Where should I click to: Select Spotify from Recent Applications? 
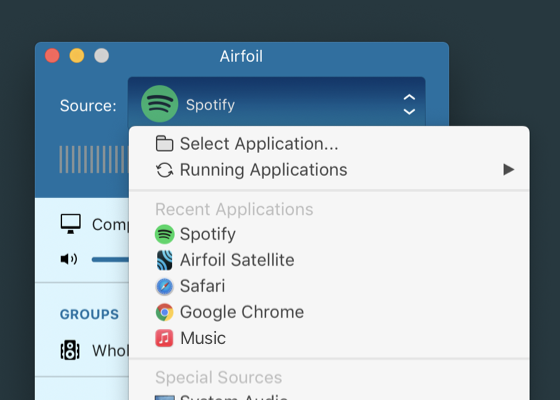[x=329, y=234]
